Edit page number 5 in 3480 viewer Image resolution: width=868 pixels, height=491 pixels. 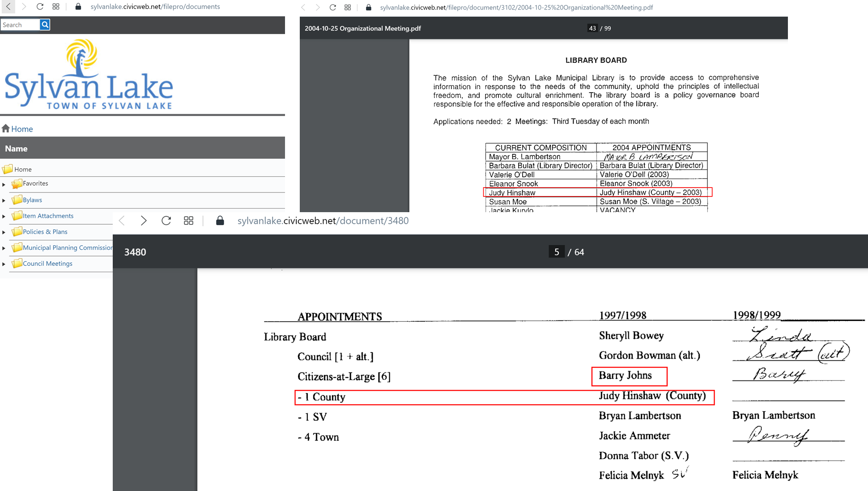(557, 252)
